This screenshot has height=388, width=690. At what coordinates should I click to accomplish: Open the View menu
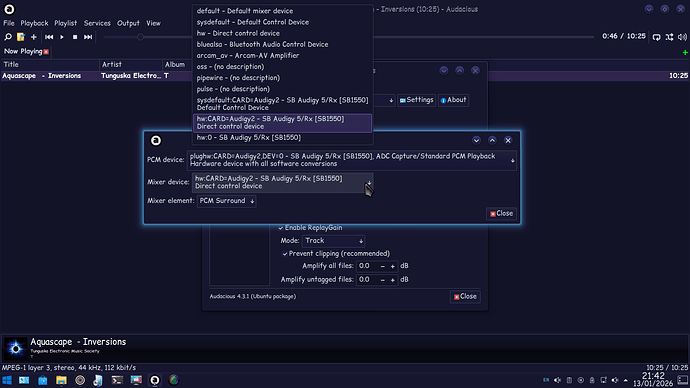click(x=153, y=23)
